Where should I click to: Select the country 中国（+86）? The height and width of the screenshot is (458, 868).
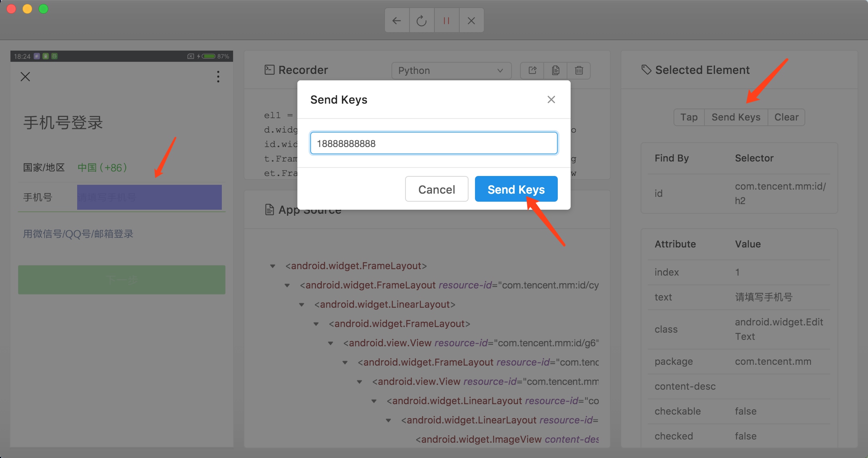pyautogui.click(x=102, y=168)
